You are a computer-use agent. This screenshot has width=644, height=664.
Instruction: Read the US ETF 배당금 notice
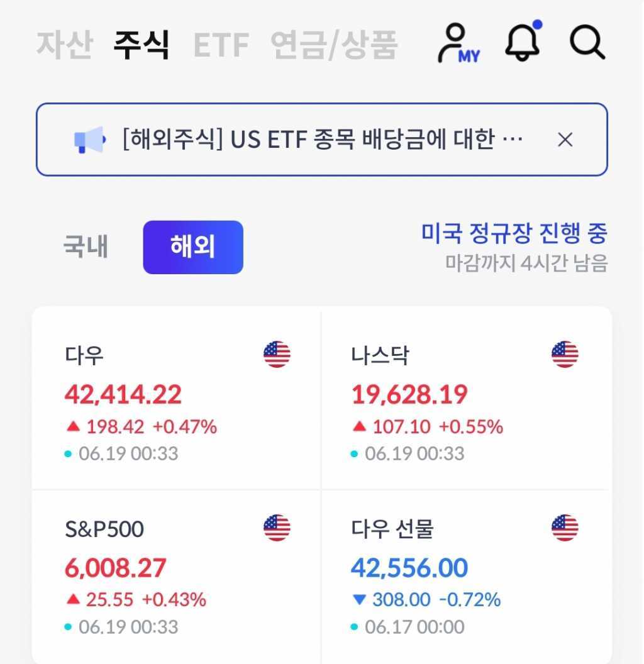click(x=323, y=140)
